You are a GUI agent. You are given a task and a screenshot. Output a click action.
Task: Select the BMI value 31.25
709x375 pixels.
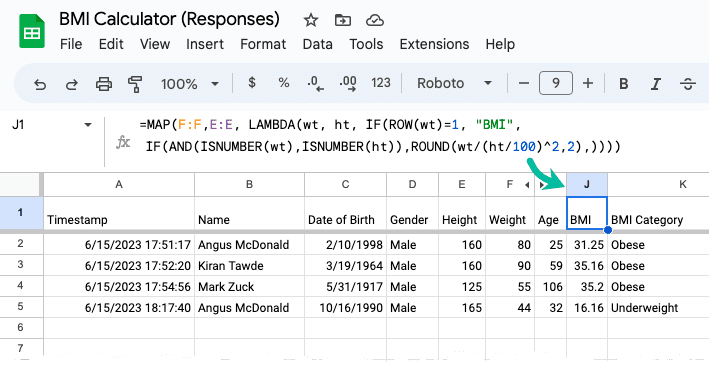[x=587, y=244]
